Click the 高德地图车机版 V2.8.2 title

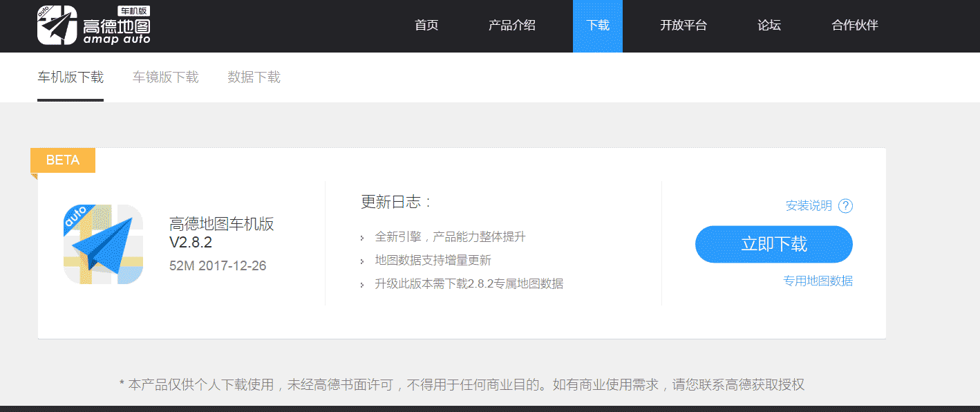click(222, 233)
